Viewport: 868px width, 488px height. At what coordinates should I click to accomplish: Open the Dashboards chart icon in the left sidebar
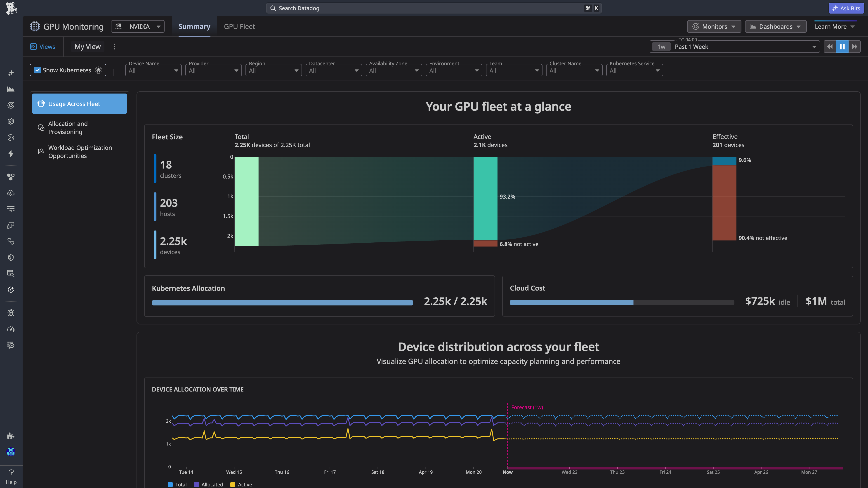(11, 89)
